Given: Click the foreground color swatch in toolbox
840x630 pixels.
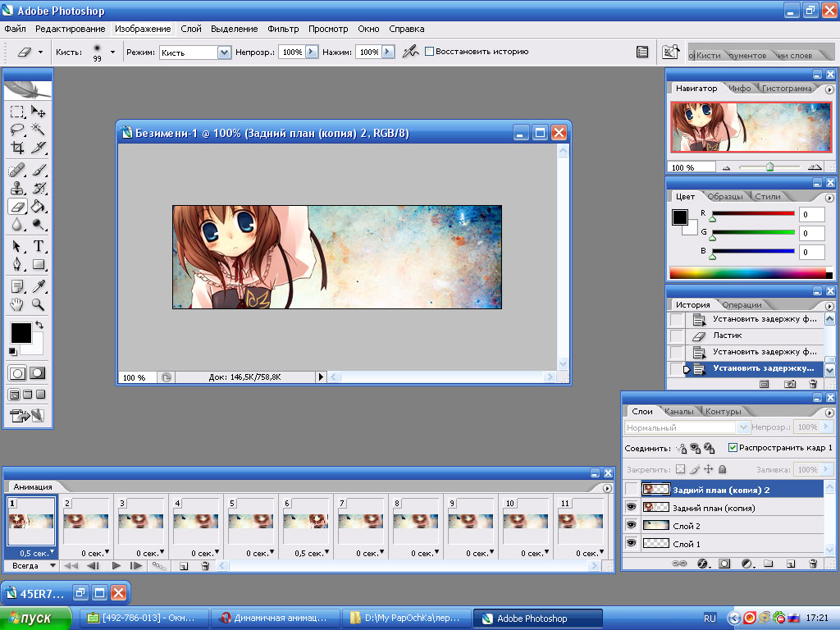Looking at the screenshot, I should click(21, 333).
